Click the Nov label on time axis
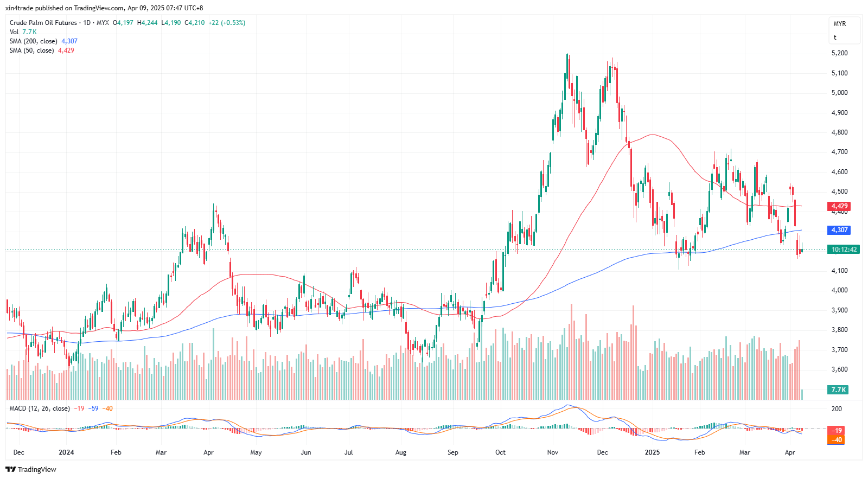 [x=552, y=452]
